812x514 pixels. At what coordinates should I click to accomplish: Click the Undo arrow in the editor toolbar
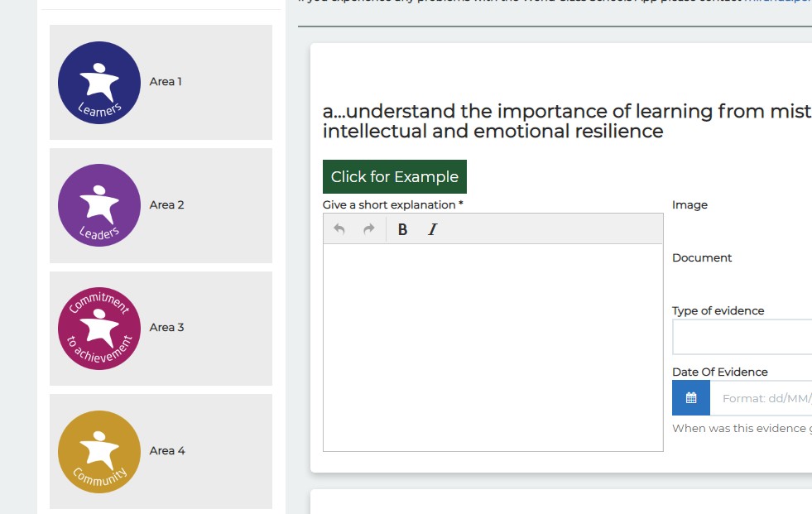point(339,229)
